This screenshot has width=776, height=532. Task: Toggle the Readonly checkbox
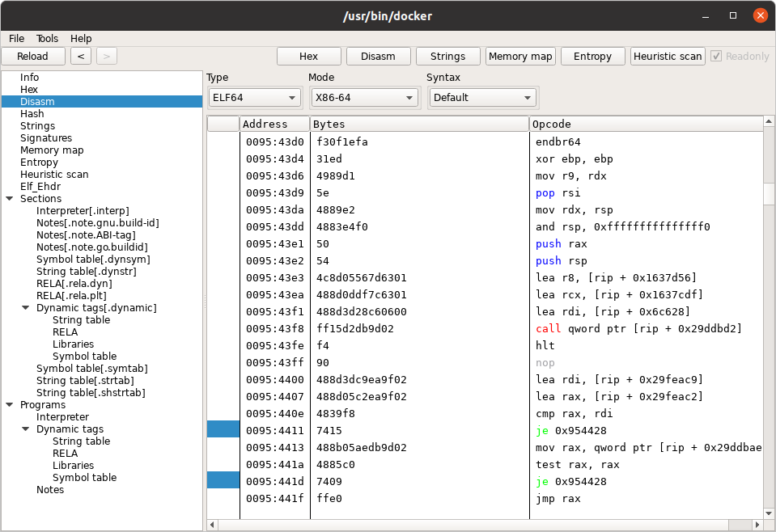pos(716,57)
